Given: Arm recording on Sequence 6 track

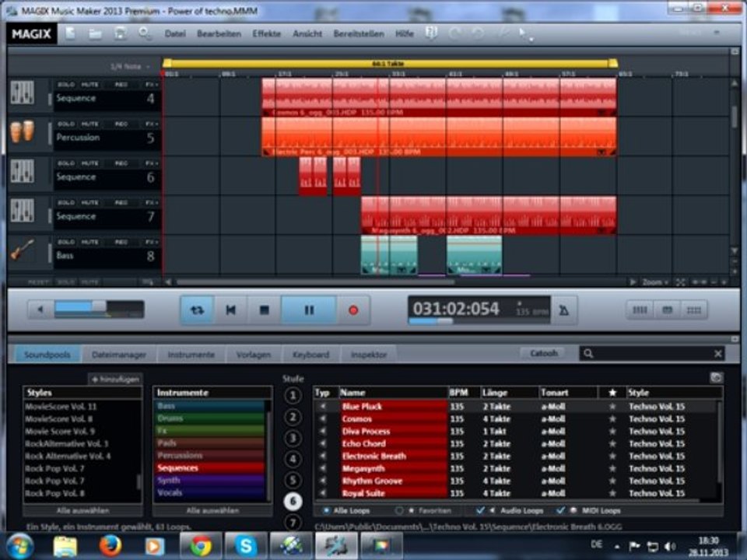Looking at the screenshot, I should [121, 163].
